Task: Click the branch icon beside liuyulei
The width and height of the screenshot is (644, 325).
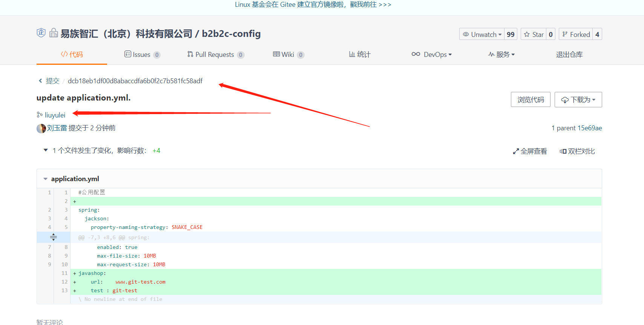Action: tap(40, 115)
